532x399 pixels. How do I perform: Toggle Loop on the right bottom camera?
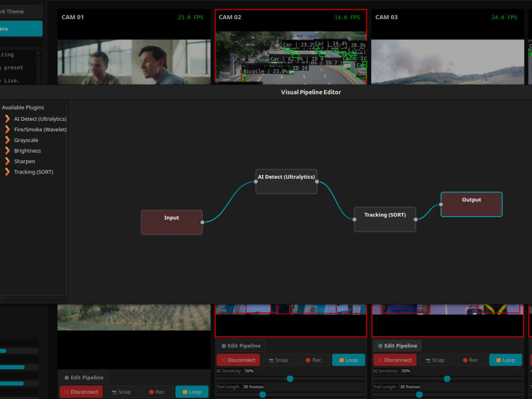(x=505, y=360)
